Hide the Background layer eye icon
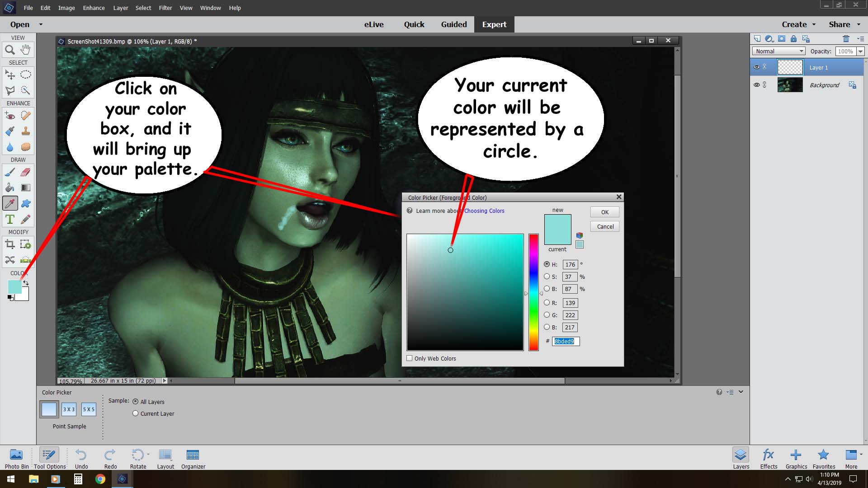 [756, 84]
